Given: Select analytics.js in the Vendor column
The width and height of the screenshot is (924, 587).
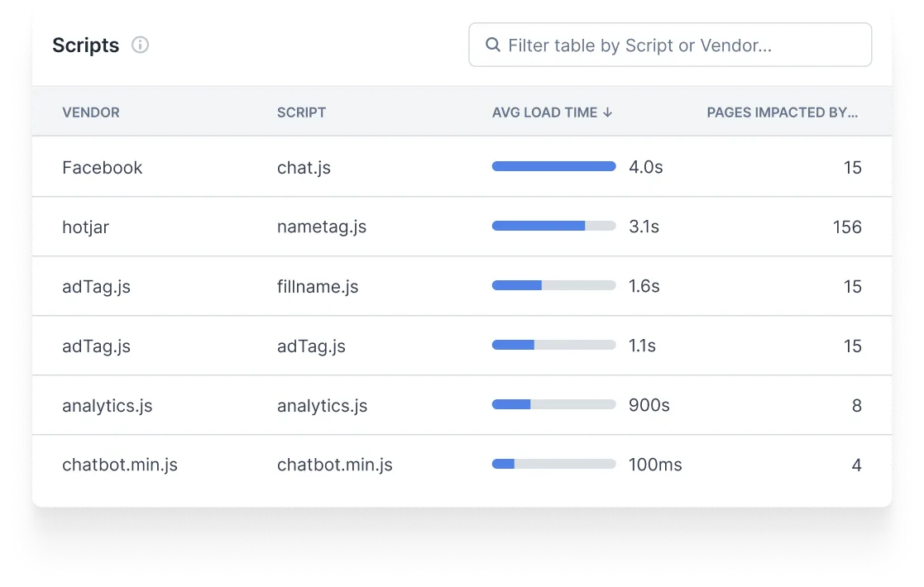Looking at the screenshot, I should 107,406.
